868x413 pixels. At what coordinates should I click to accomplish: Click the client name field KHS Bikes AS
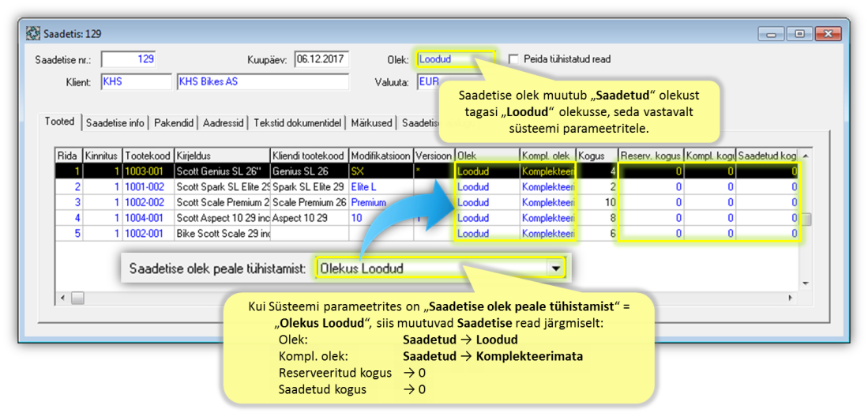[263, 82]
